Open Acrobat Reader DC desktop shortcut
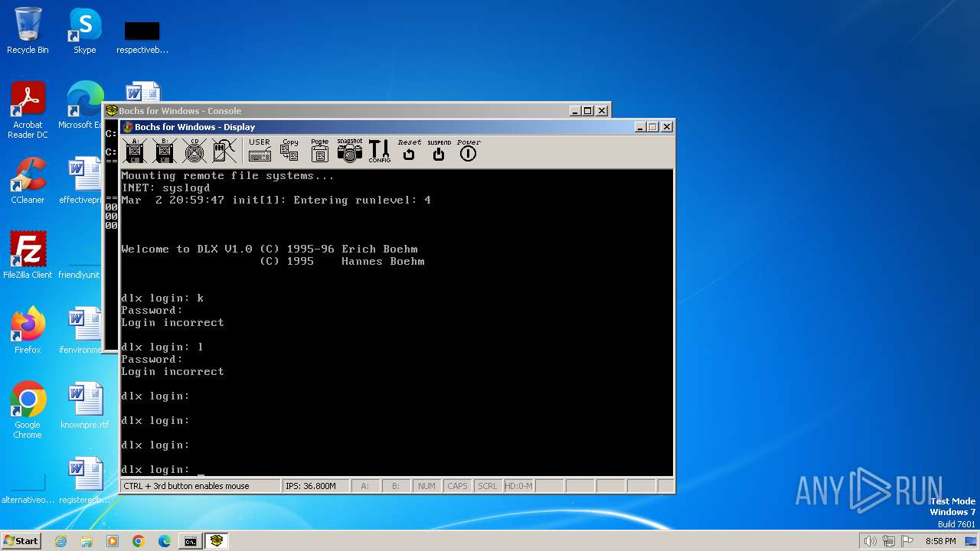The image size is (980, 551). coord(28,111)
